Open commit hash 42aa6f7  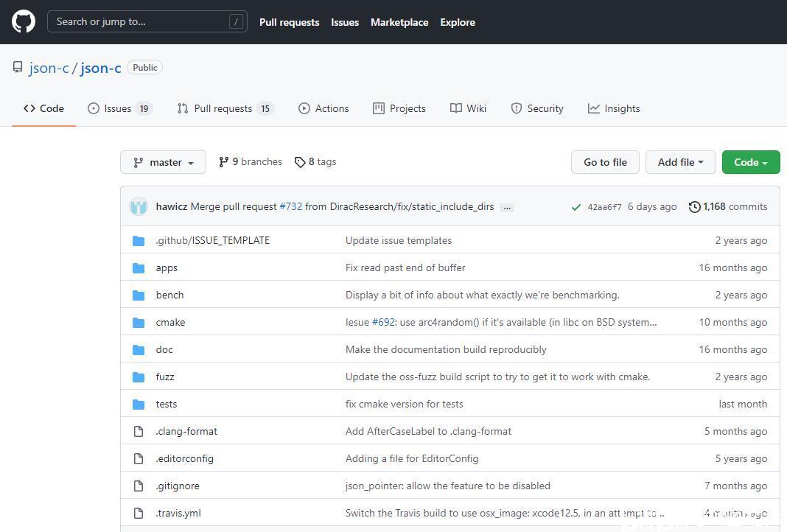604,207
